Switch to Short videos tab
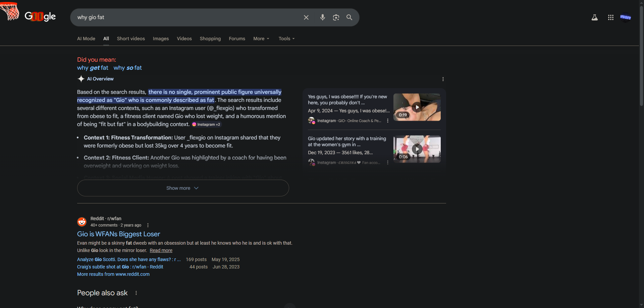Image resolution: width=644 pixels, height=308 pixels. pos(131,39)
